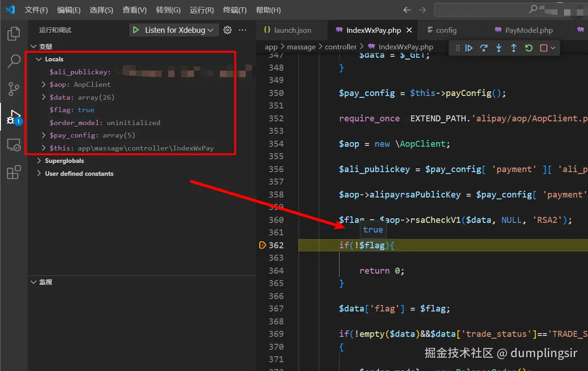
Task: Restart the debug session
Action: pos(529,48)
